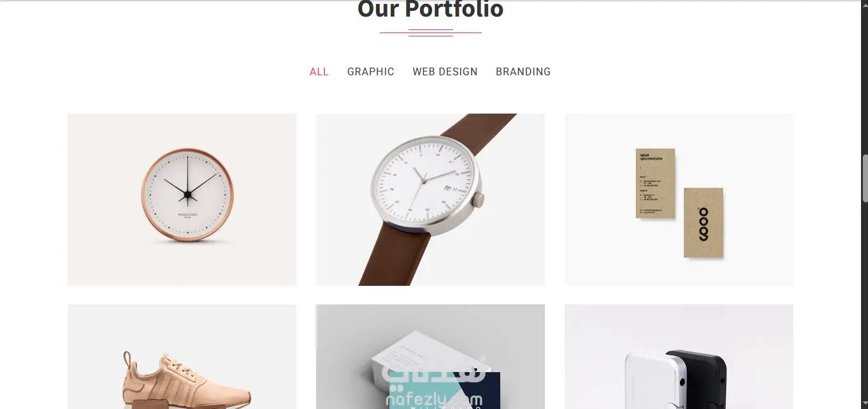Open the brown leather wristwatch project

430,199
